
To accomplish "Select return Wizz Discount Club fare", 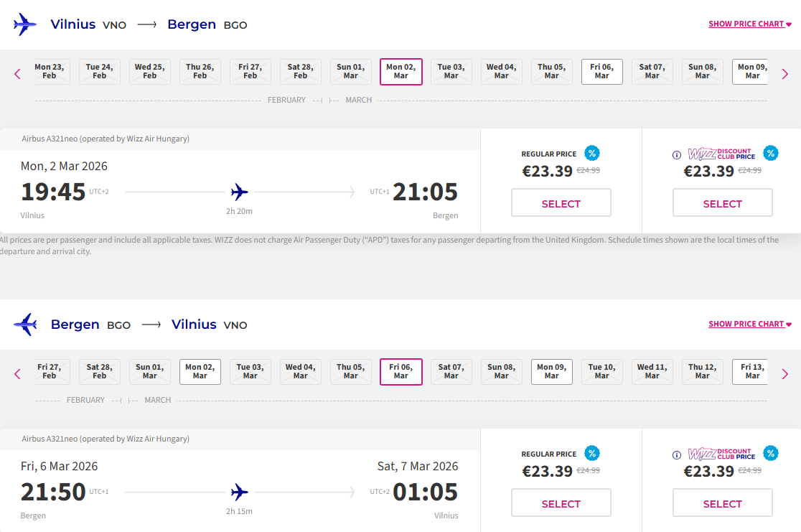I will point(722,503).
